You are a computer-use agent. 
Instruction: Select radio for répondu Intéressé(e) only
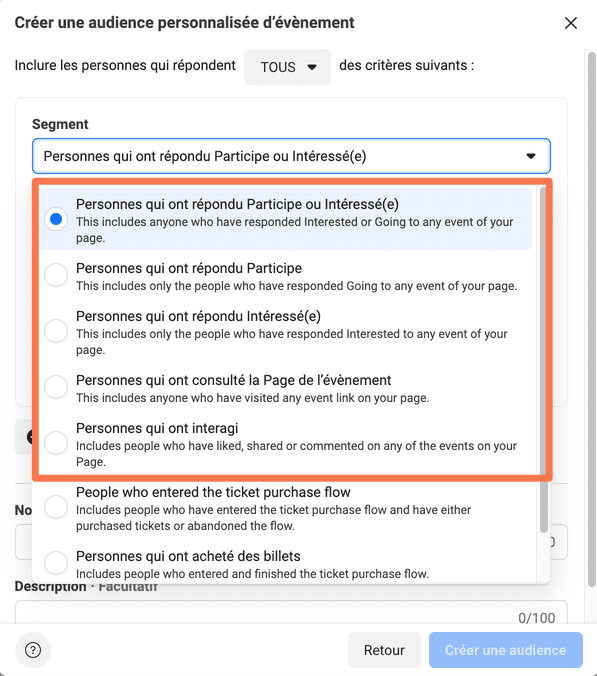56,331
